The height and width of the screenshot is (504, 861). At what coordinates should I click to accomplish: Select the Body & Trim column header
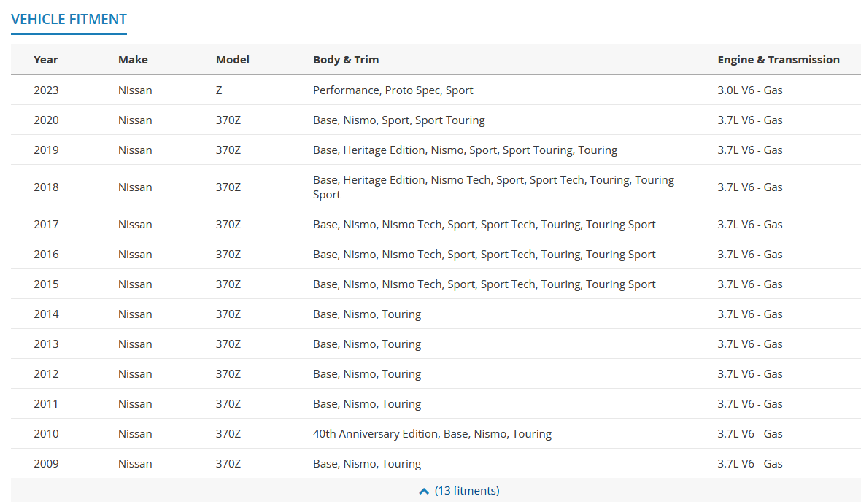(346, 60)
